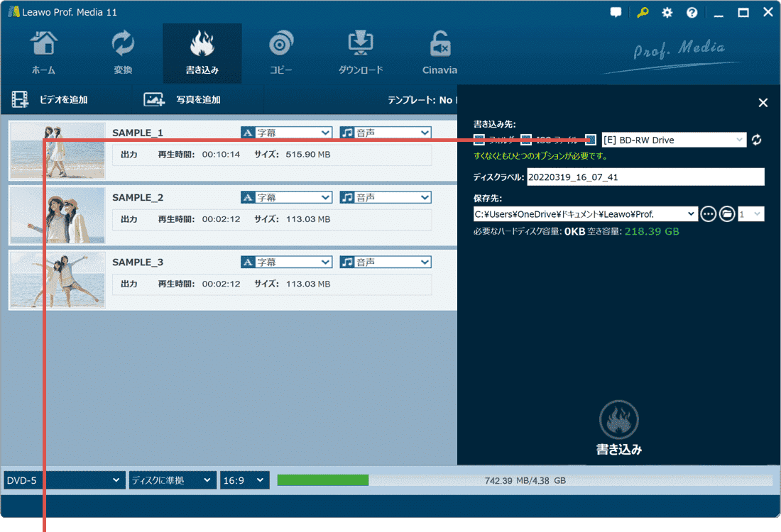Click the ビデオを追加 button
The image size is (781, 532).
(50, 100)
